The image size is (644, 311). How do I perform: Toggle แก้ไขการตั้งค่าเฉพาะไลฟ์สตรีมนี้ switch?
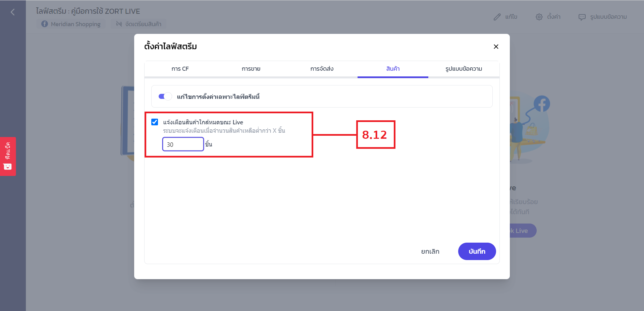click(x=165, y=97)
